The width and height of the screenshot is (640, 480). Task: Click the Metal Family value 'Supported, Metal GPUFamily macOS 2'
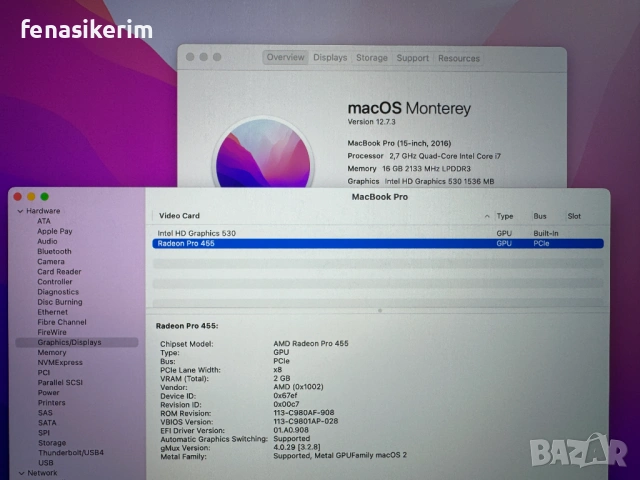click(340, 455)
